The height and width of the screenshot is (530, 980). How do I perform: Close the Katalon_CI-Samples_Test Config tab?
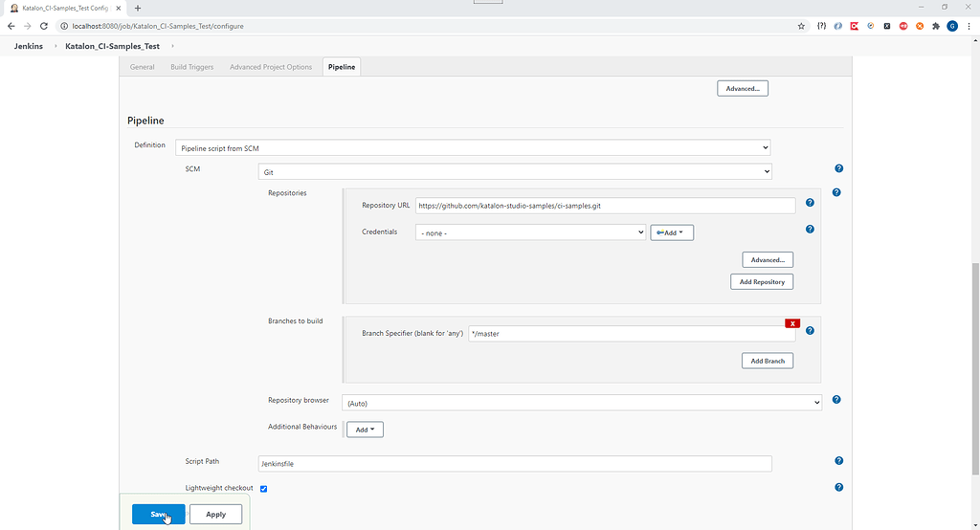pyautogui.click(x=118, y=8)
